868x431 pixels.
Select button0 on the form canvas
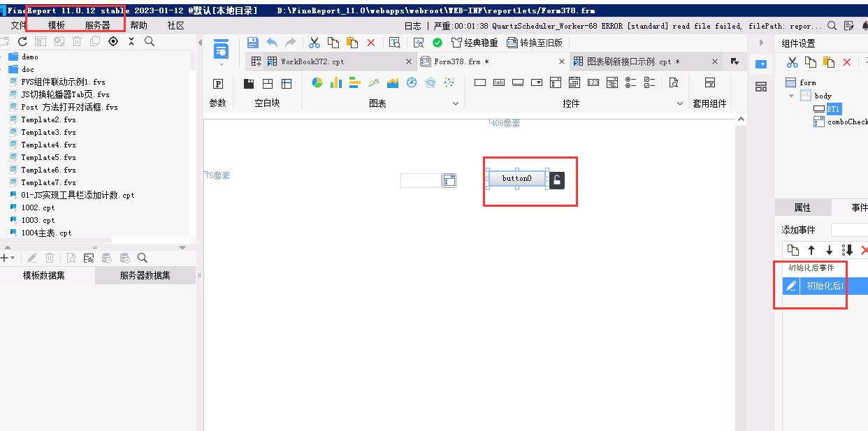516,179
